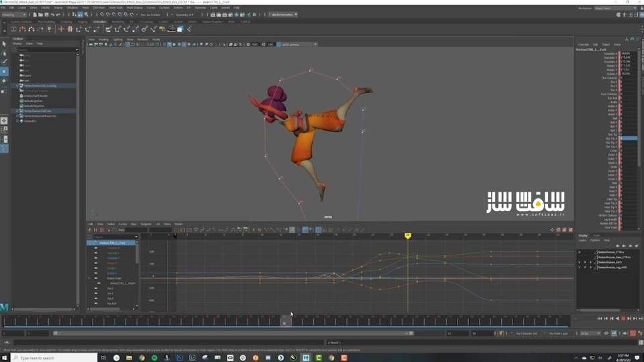Open the Tangents menu in Graph Editor
This screenshot has width=644, height=362.
click(x=146, y=224)
